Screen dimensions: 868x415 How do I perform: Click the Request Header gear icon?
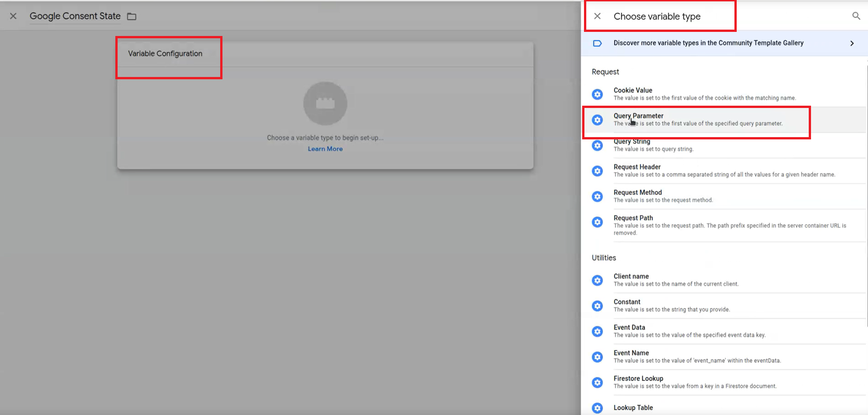(597, 171)
